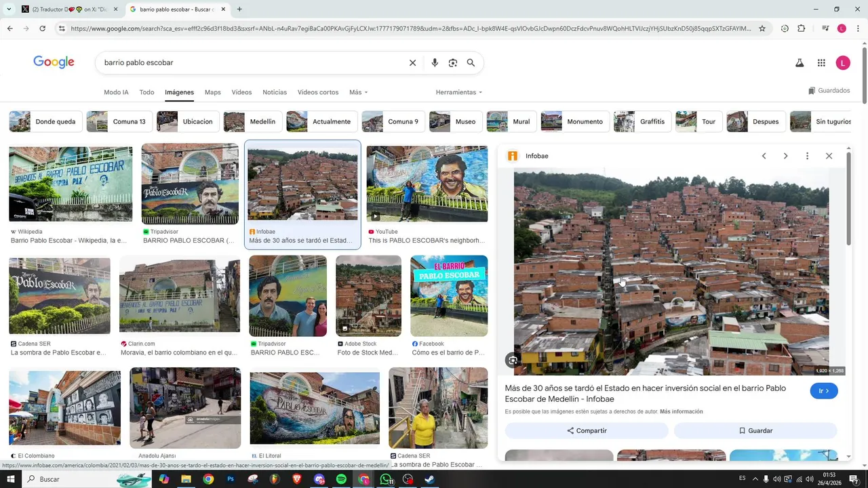This screenshot has height=488, width=868.
Task: Open Search Labs flask icon
Action: click(800, 63)
